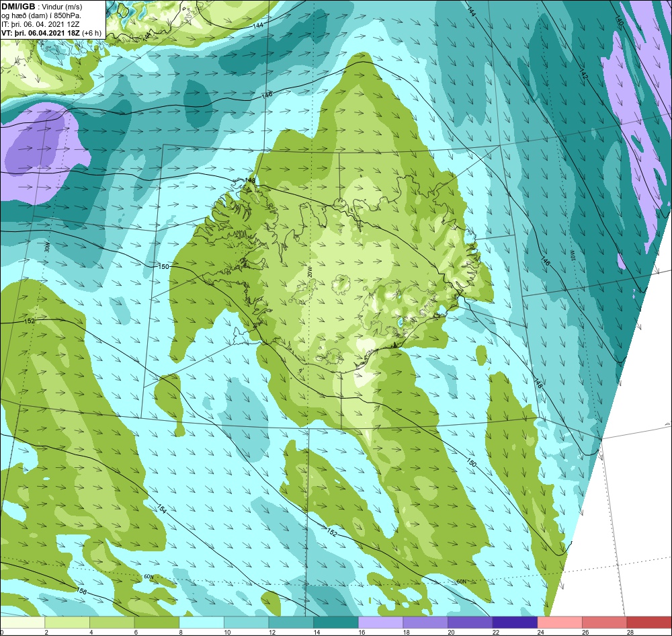Click the '142' contour label
Viewport: 672px width, 636px height.
[x=584, y=73]
